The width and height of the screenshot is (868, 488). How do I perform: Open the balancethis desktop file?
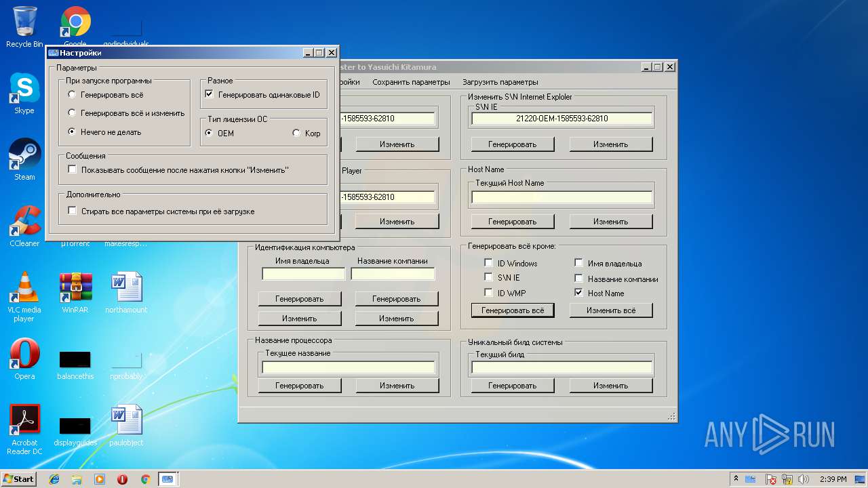click(75, 364)
